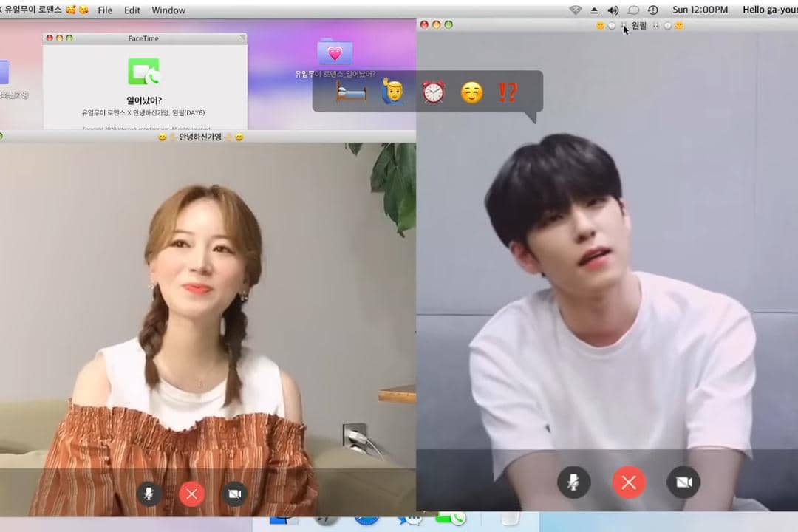Screen dimensions: 798x532
Task: End the call in 원필 window
Action: [x=629, y=482]
